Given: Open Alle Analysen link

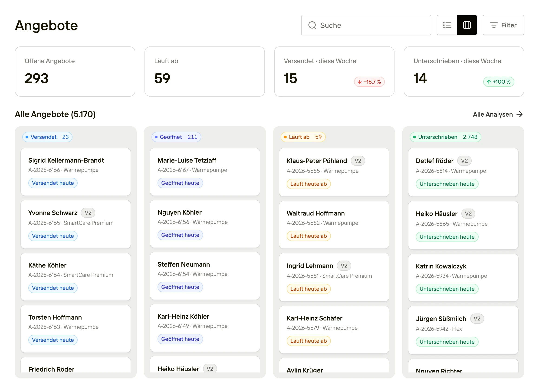Looking at the screenshot, I should [x=498, y=114].
